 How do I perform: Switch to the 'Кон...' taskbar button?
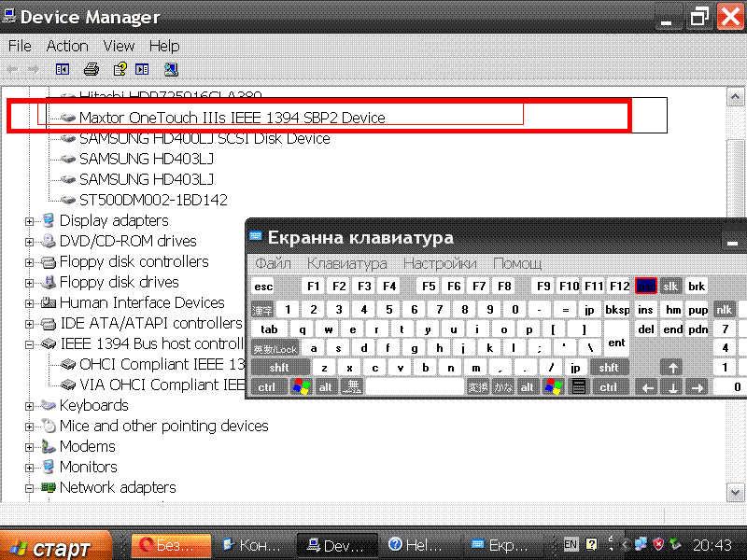pos(253,545)
